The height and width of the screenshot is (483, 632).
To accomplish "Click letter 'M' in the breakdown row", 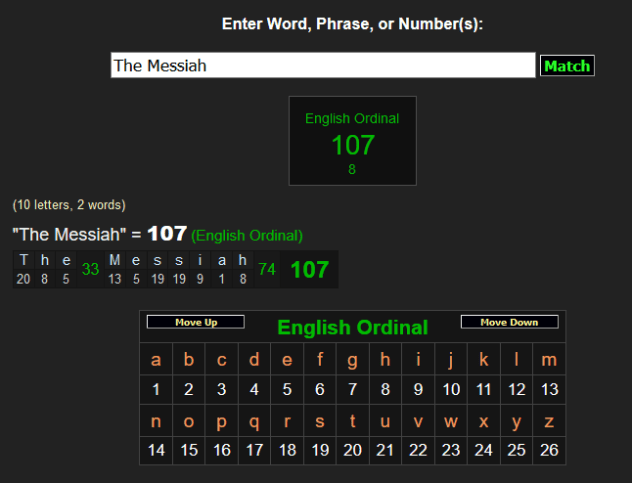I will (115, 261).
